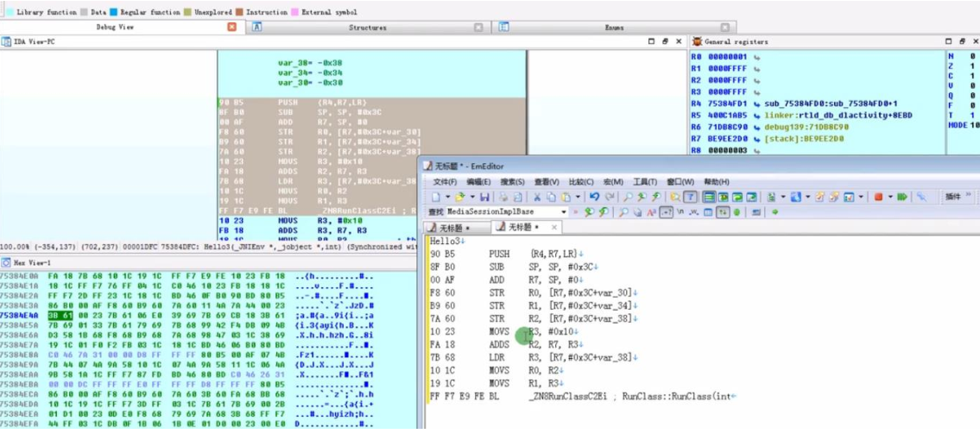Open the 宏(M) menu
This screenshot has width=980, height=440.
[613, 182]
